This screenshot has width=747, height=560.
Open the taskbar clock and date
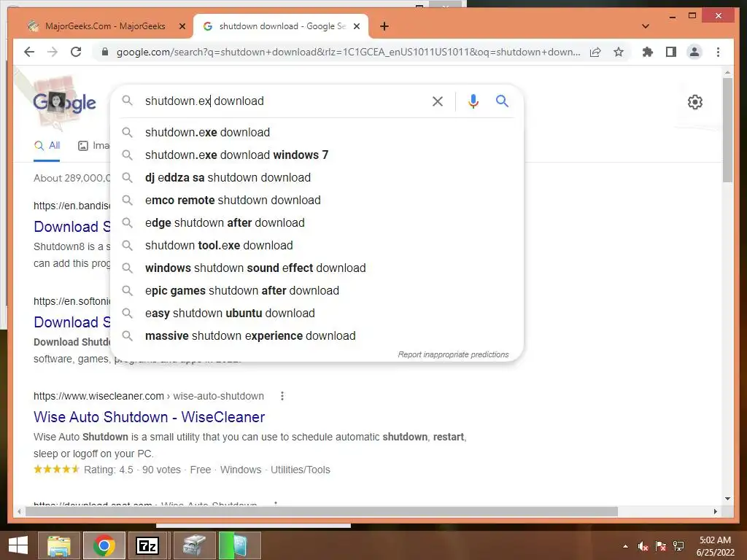tap(715, 546)
